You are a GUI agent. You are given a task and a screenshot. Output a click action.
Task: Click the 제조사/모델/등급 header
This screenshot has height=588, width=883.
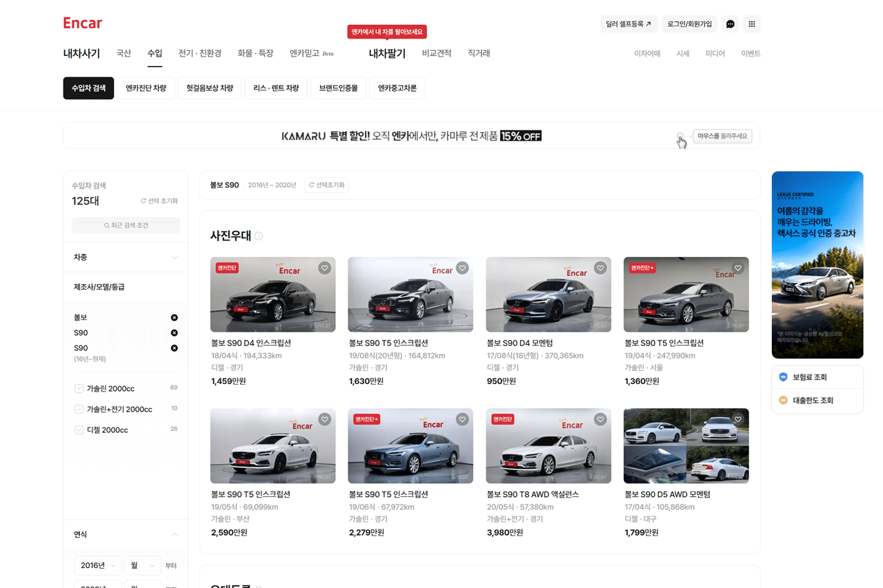99,287
